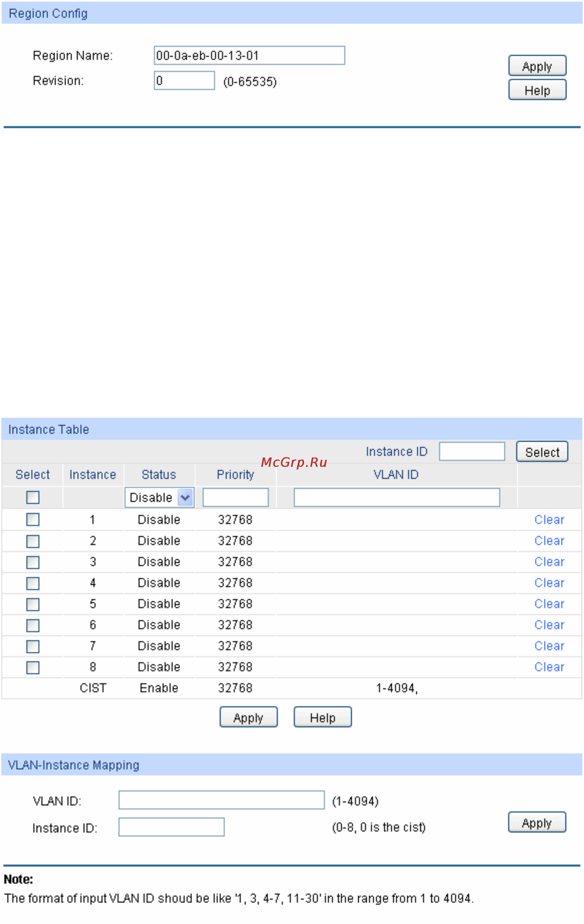Click the Instance column header

93,475
